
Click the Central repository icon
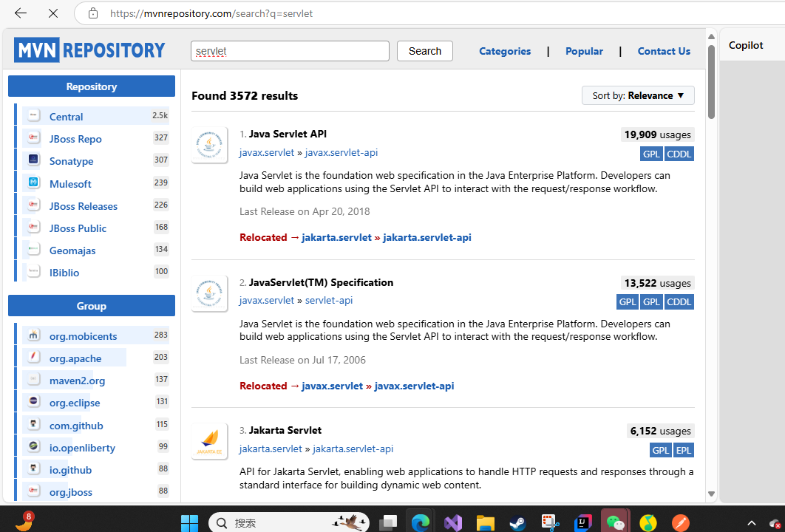point(33,115)
